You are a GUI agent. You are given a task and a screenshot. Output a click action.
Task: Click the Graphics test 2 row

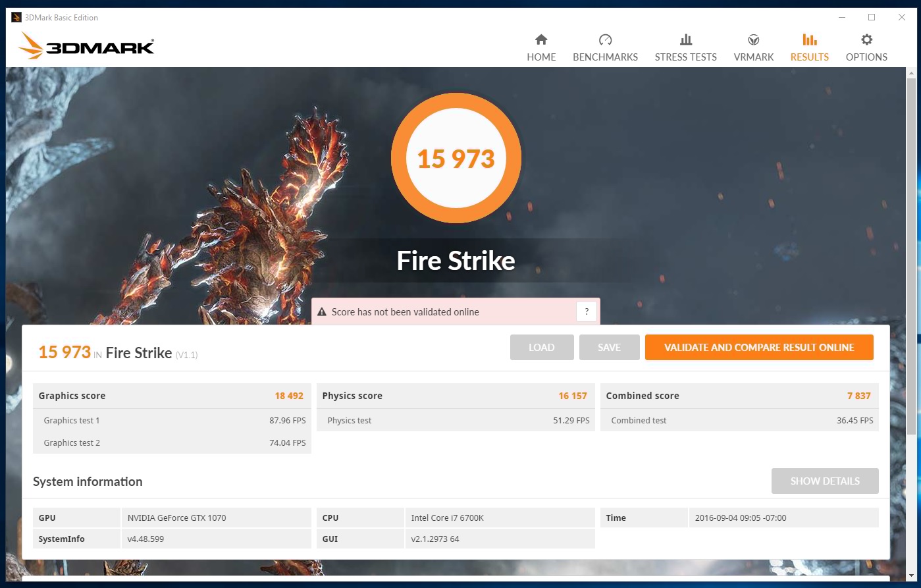pos(172,442)
